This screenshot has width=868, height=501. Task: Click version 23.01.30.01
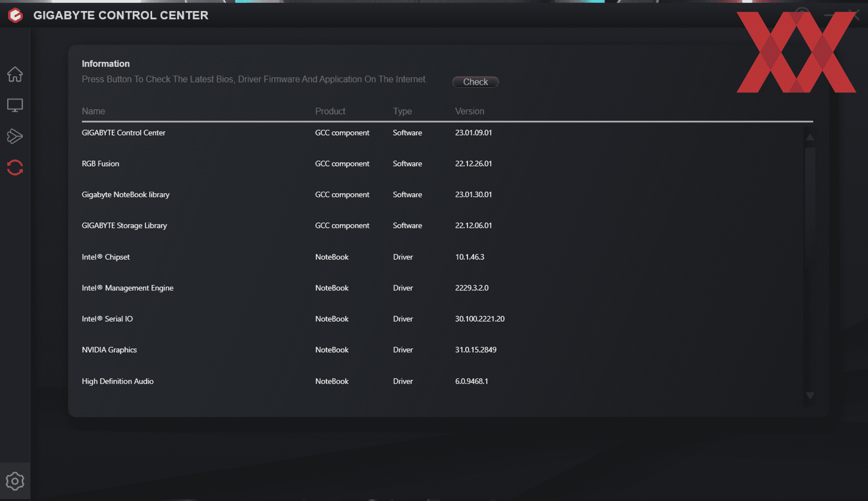click(x=473, y=195)
